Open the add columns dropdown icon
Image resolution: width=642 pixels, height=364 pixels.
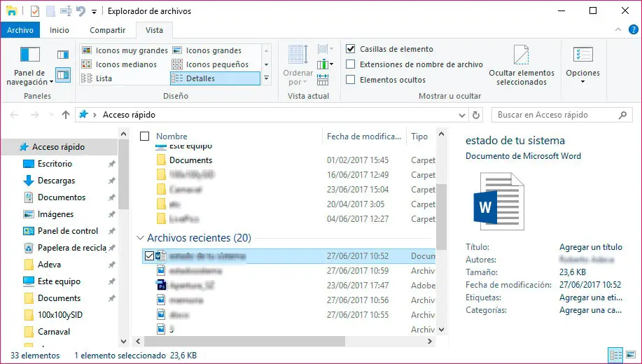(x=326, y=64)
